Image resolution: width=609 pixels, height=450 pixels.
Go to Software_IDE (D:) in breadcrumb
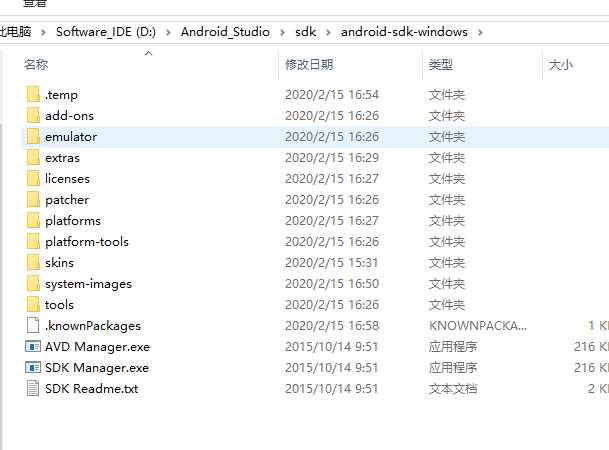[x=106, y=32]
